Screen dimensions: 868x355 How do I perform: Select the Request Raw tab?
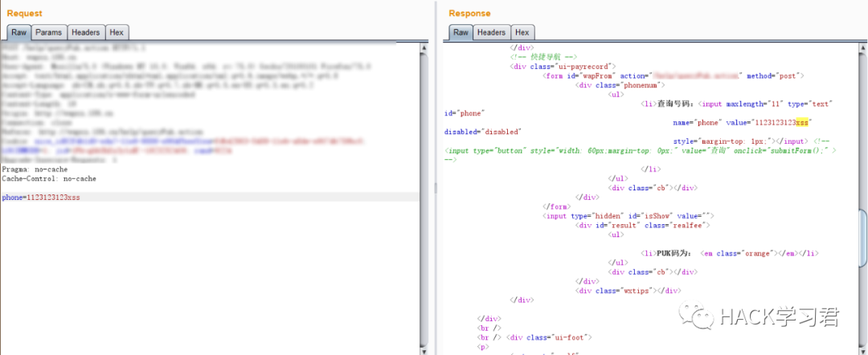(x=18, y=33)
